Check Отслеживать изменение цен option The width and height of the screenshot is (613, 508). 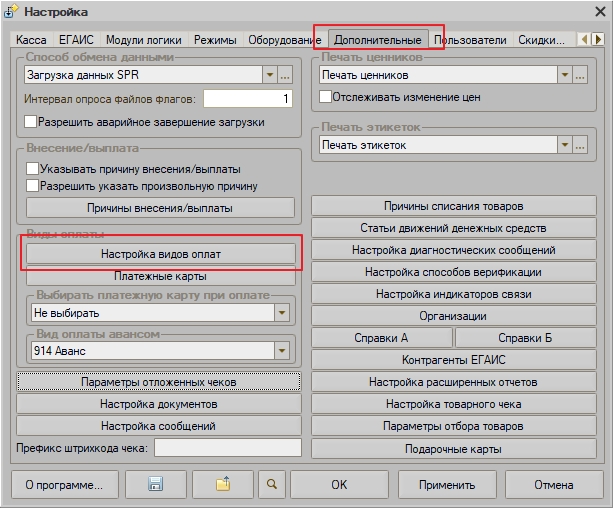(326, 97)
